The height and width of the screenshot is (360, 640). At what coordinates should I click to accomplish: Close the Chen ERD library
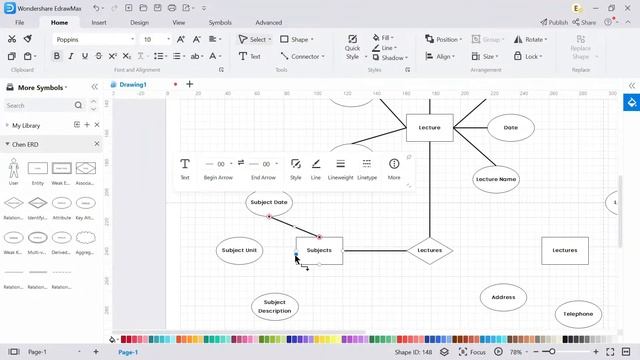pos(97,144)
